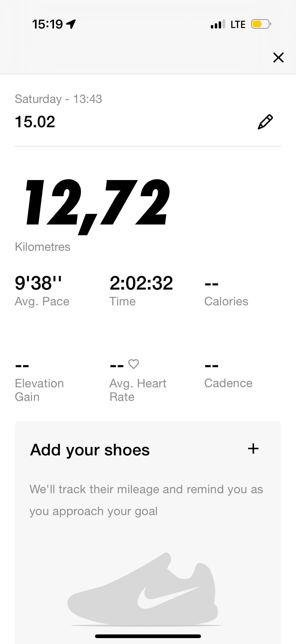Tap the 2:02:32 time value
The width and height of the screenshot is (296, 644).
pyautogui.click(x=141, y=283)
